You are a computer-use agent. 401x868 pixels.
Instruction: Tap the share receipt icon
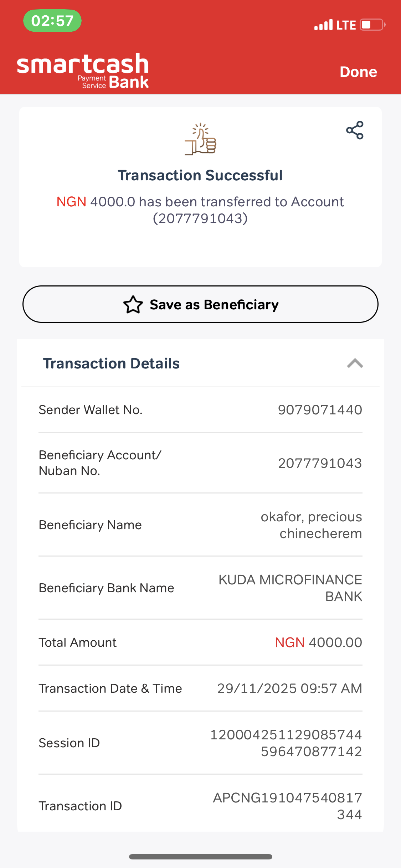[355, 130]
